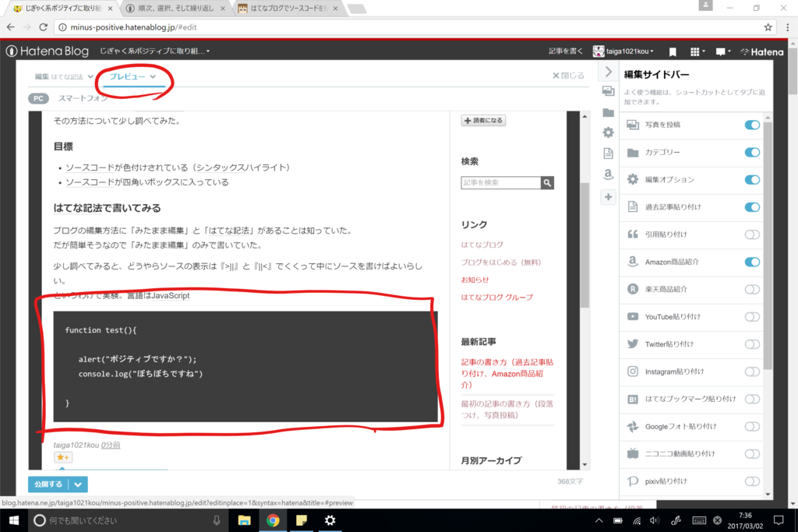Screen dimensions: 798x532
Task: Enable the 引用貼り付け toggle
Action: [750, 234]
